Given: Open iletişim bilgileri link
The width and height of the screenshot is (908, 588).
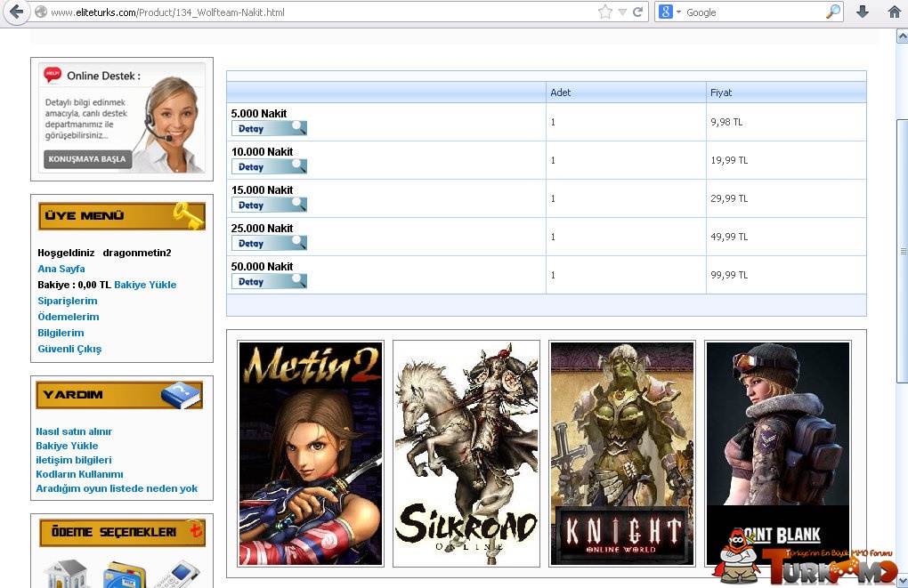Looking at the screenshot, I should tap(74, 460).
